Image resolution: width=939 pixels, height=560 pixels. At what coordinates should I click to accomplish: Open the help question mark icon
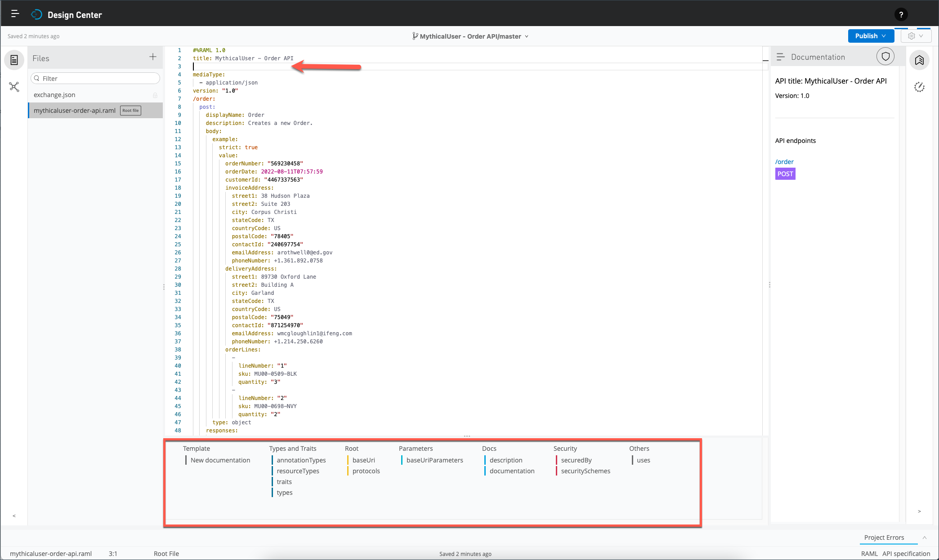coord(901,14)
